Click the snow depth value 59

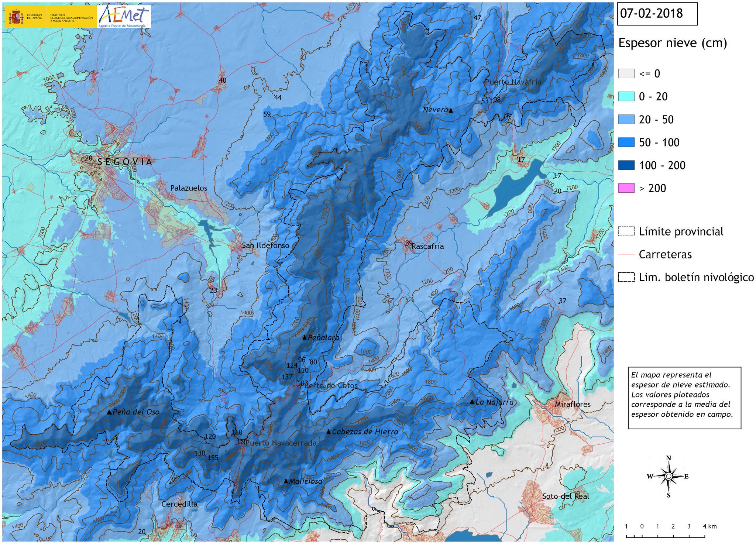pyautogui.click(x=267, y=114)
